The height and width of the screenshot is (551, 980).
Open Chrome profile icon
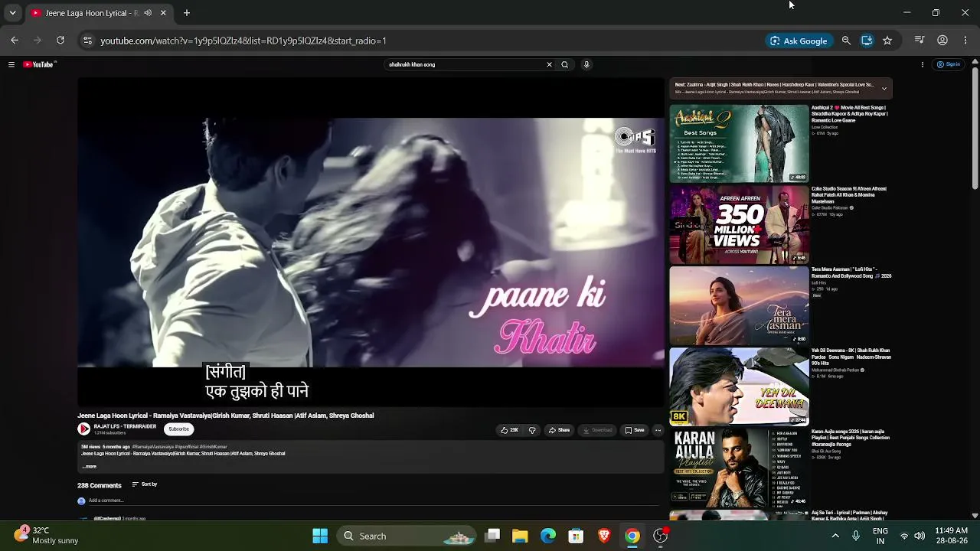(x=942, y=41)
